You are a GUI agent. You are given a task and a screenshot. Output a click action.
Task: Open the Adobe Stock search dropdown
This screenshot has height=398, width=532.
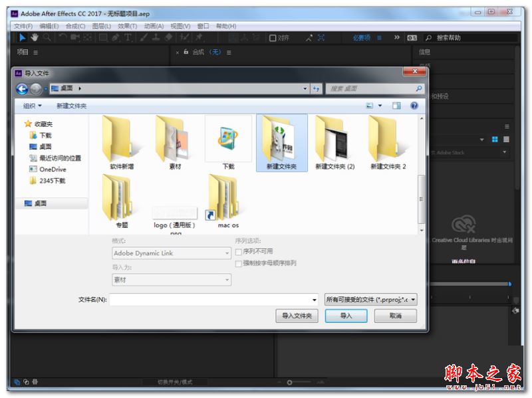pos(504,152)
